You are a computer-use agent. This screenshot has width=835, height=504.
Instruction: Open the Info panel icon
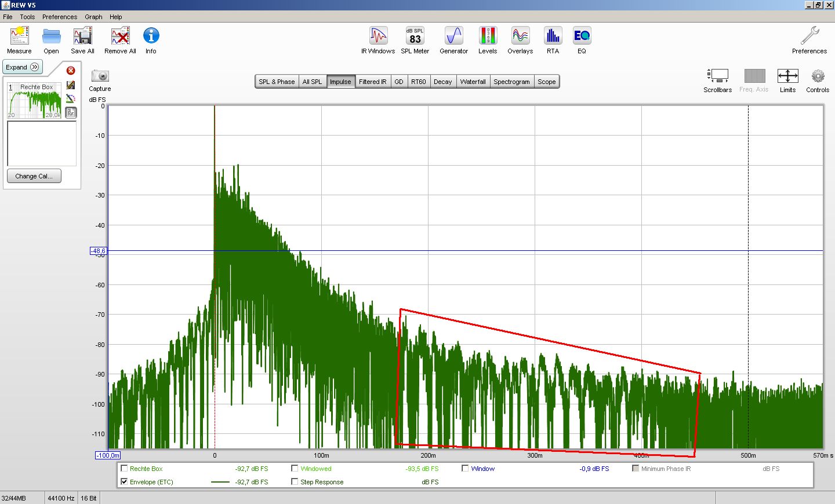[x=151, y=36]
